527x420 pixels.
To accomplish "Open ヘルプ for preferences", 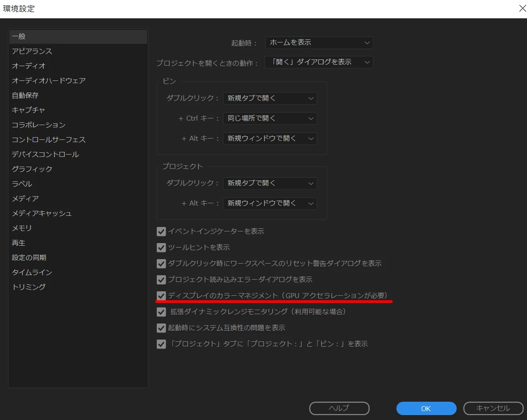I will point(339,408).
